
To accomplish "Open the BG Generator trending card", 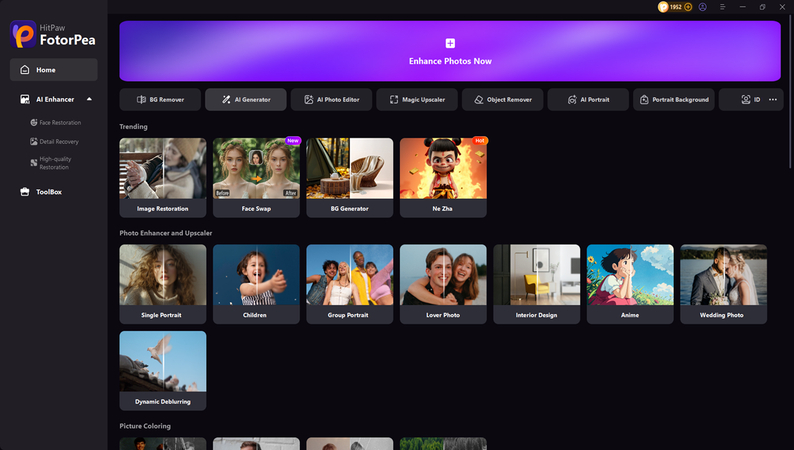I will pyautogui.click(x=350, y=178).
